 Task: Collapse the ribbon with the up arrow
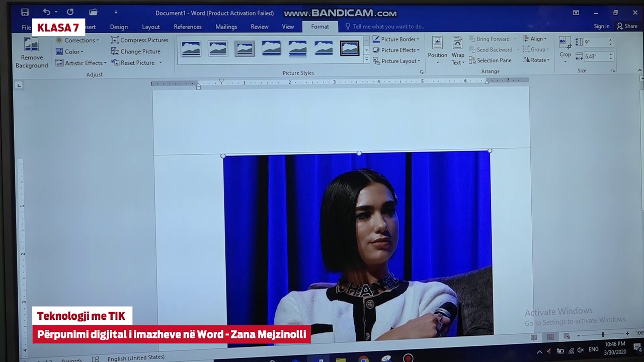point(640,71)
